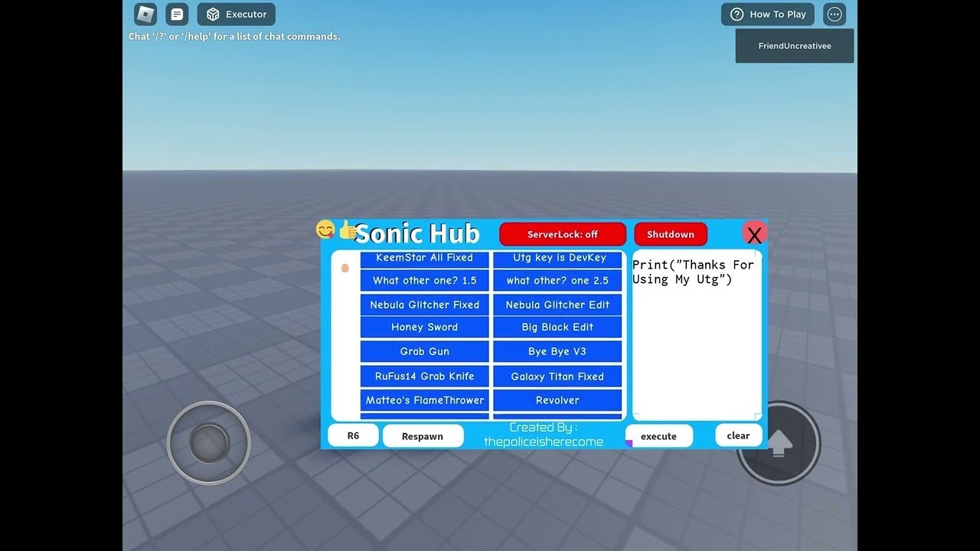Click the smiley emoji beside Sonic Hub
This screenshot has width=980, height=551.
click(325, 230)
